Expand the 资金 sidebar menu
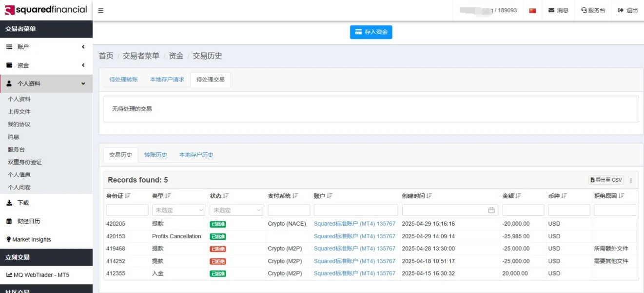 click(x=46, y=65)
